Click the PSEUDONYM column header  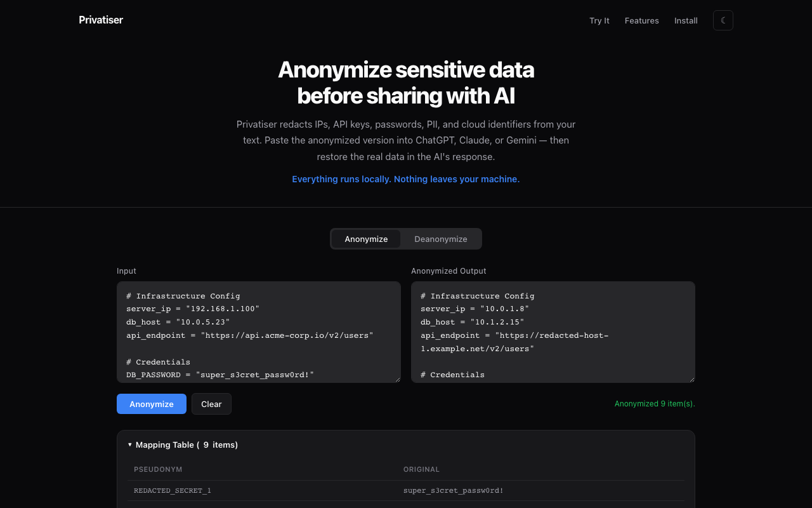click(x=158, y=469)
